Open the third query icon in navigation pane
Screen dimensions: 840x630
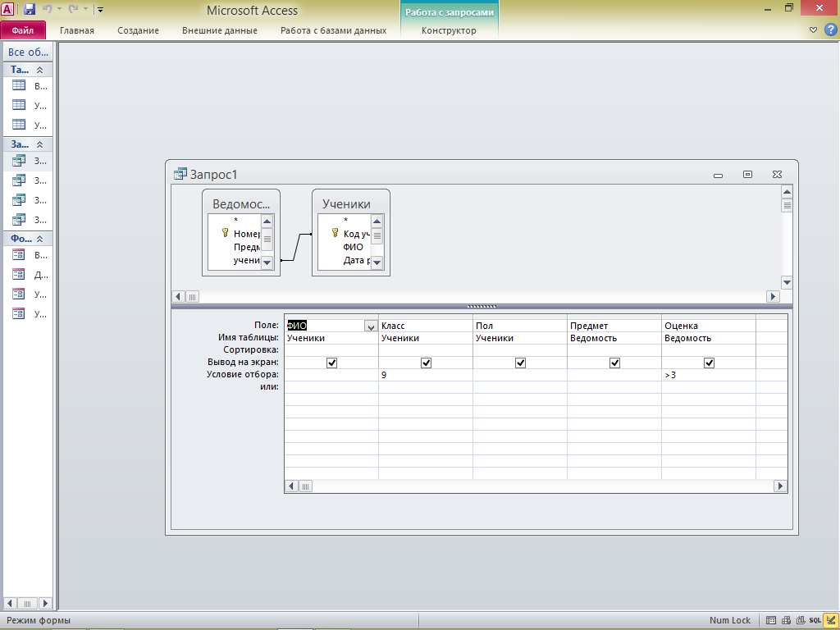pyautogui.click(x=19, y=200)
